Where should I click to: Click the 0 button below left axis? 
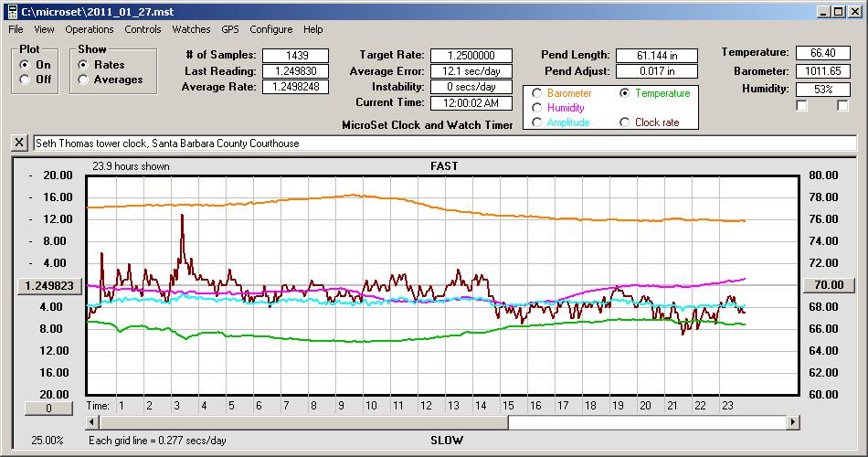point(48,409)
